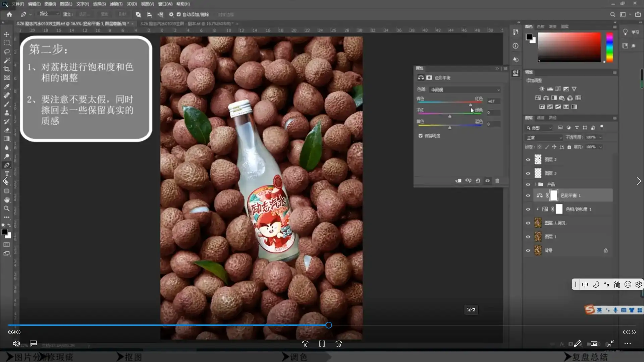Hide the 图层 2 layer
Viewport: 644px width, 362px height.
[528, 160]
